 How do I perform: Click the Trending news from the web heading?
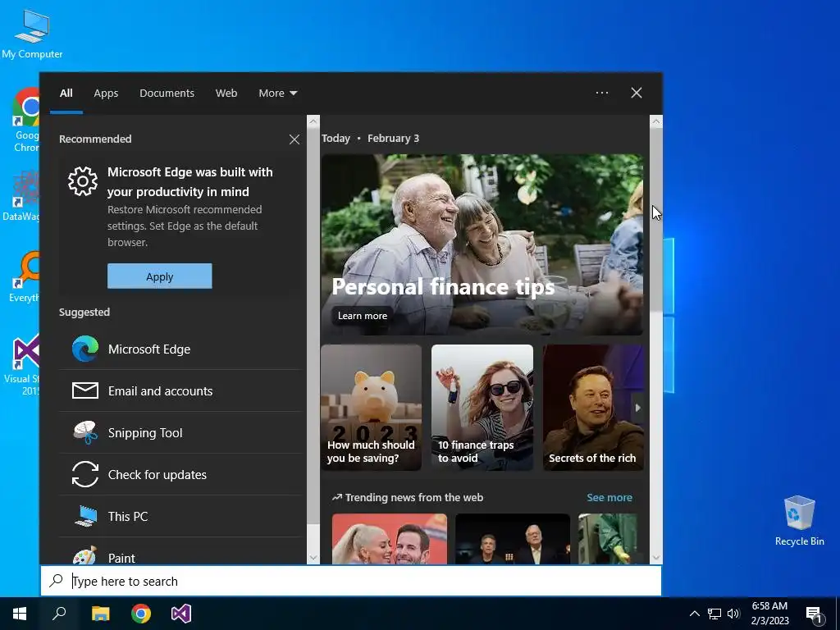click(408, 498)
